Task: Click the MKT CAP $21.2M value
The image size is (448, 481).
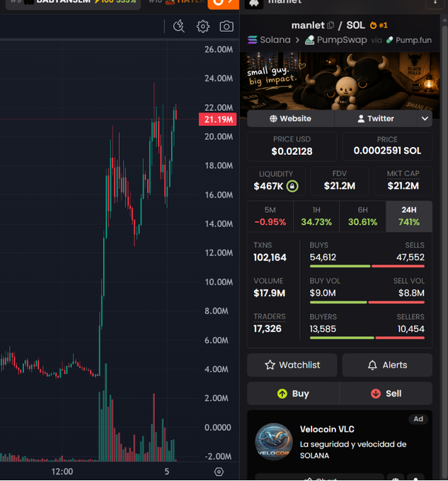Action: click(x=403, y=185)
